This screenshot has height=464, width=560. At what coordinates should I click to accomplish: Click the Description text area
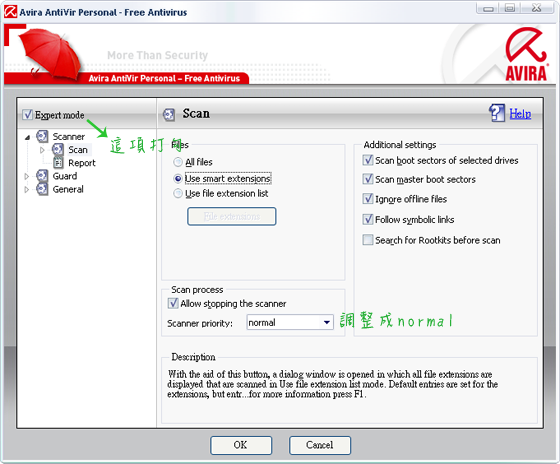click(333, 384)
